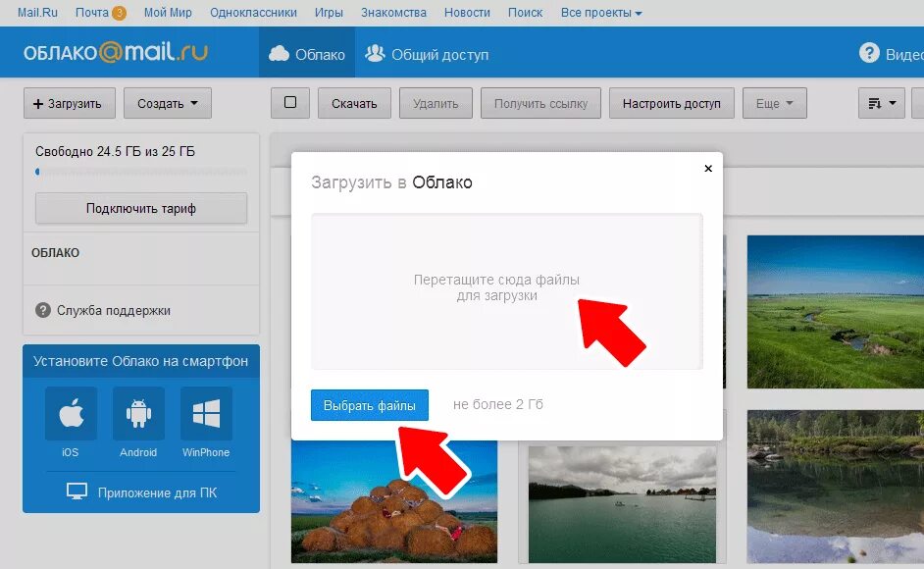924x569 pixels.
Task: Click Получить ссылку button
Action: click(540, 103)
